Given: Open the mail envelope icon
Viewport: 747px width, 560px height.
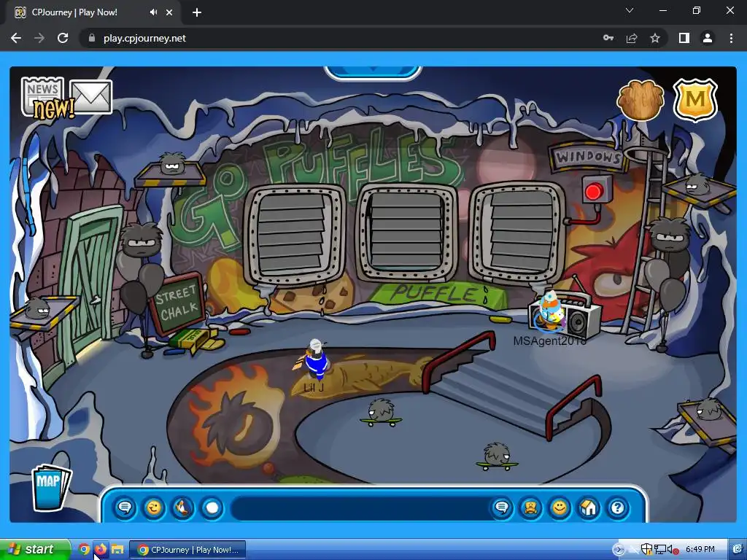Looking at the screenshot, I should click(x=91, y=97).
